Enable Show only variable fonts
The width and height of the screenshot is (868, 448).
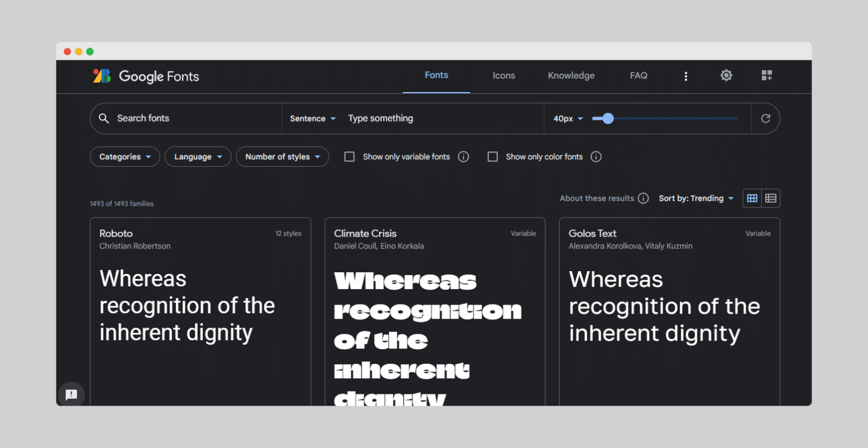pyautogui.click(x=349, y=156)
